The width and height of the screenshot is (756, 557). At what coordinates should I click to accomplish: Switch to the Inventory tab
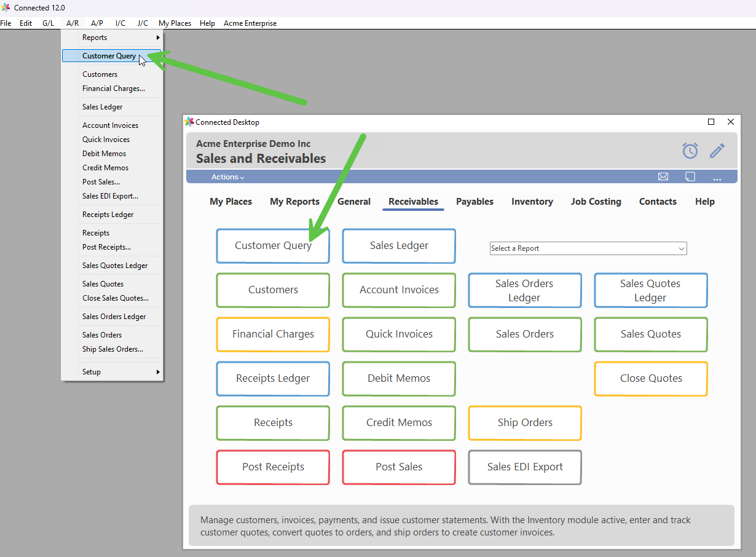pos(532,202)
